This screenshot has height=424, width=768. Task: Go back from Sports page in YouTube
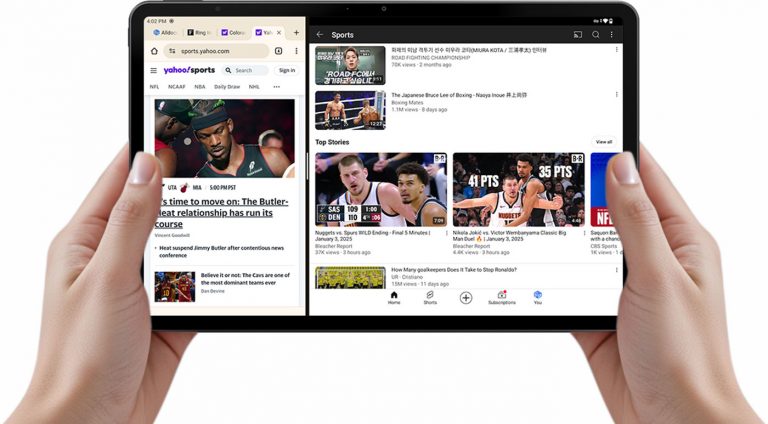[320, 35]
